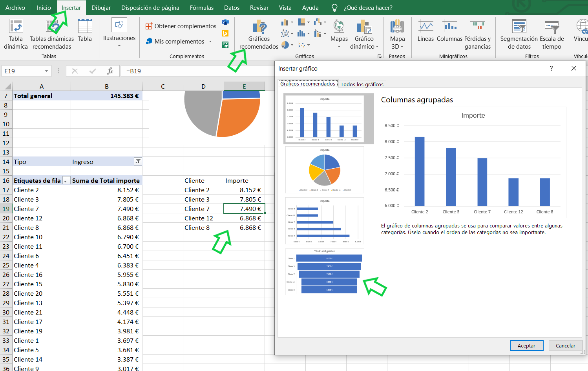Click the Gráficos recomendados ribbon button
588x371 pixels.
(x=259, y=35)
